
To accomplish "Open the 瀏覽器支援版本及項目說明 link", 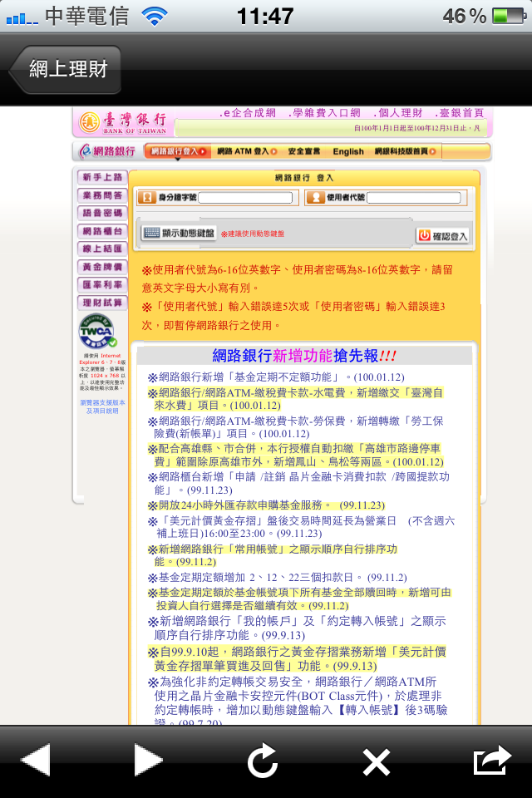I will [101, 406].
